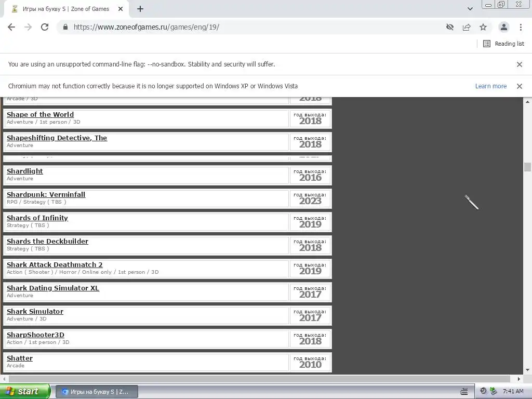
Task: Open a new browser tab
Action: click(140, 9)
